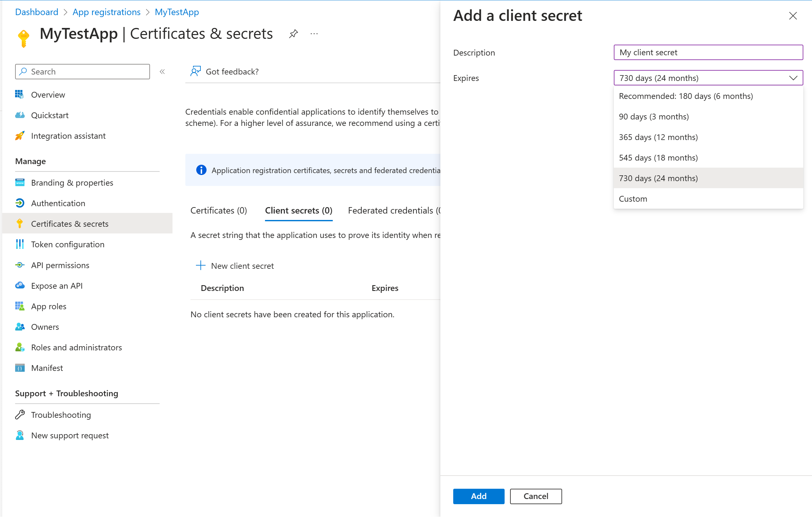Click the Certificates & secrets key icon in sidebar
Screen dimensions: 812x517
point(20,224)
